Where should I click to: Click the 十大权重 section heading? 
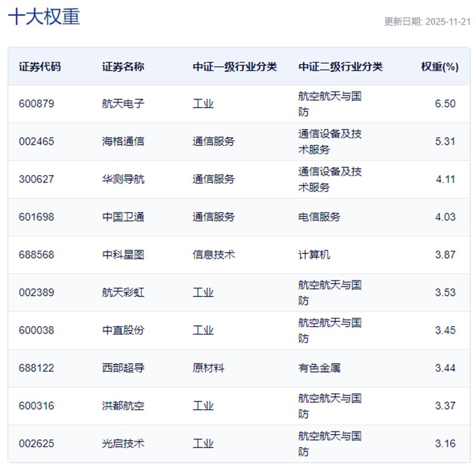click(44, 17)
